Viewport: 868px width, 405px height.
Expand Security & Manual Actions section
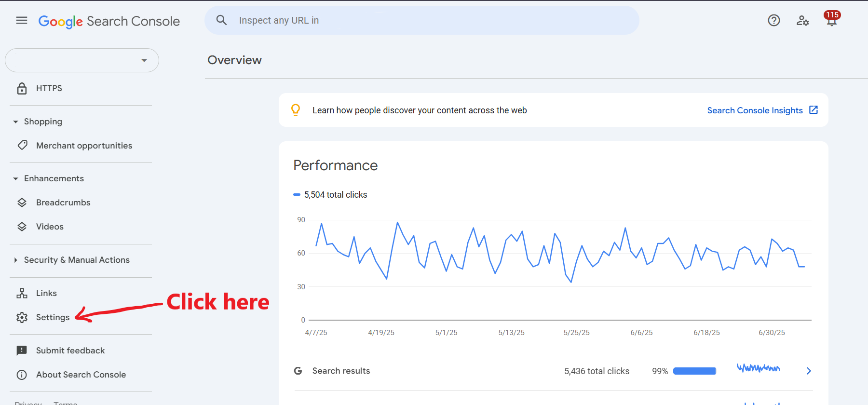[16, 260]
